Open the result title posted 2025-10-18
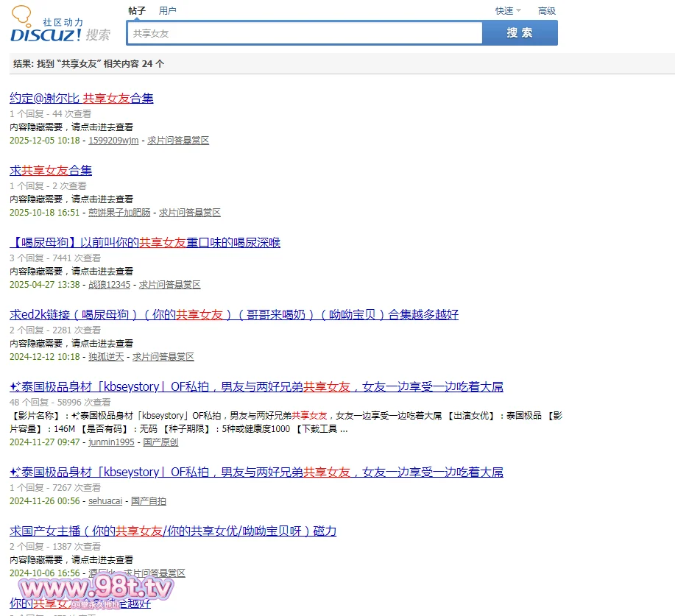The image size is (675, 616). point(51,171)
